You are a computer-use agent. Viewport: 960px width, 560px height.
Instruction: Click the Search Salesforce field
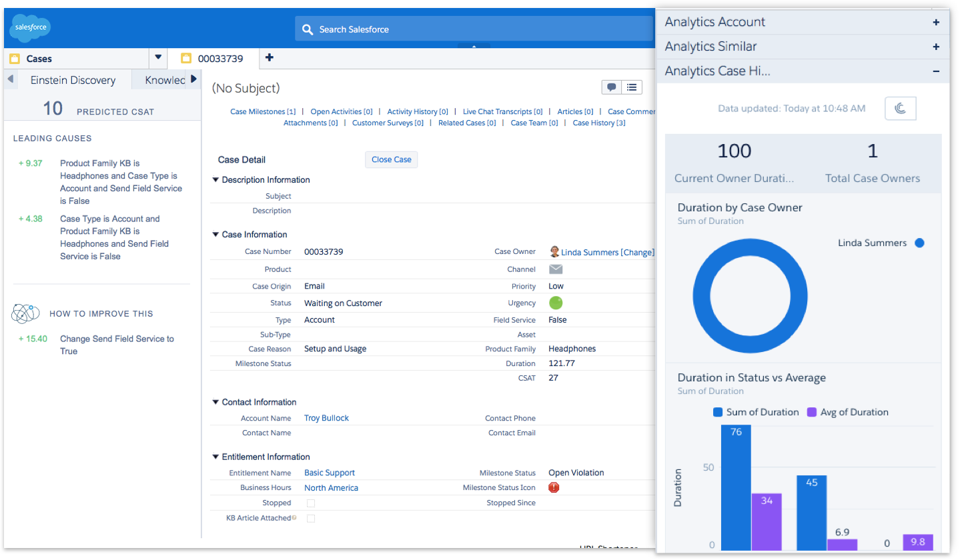[474, 29]
